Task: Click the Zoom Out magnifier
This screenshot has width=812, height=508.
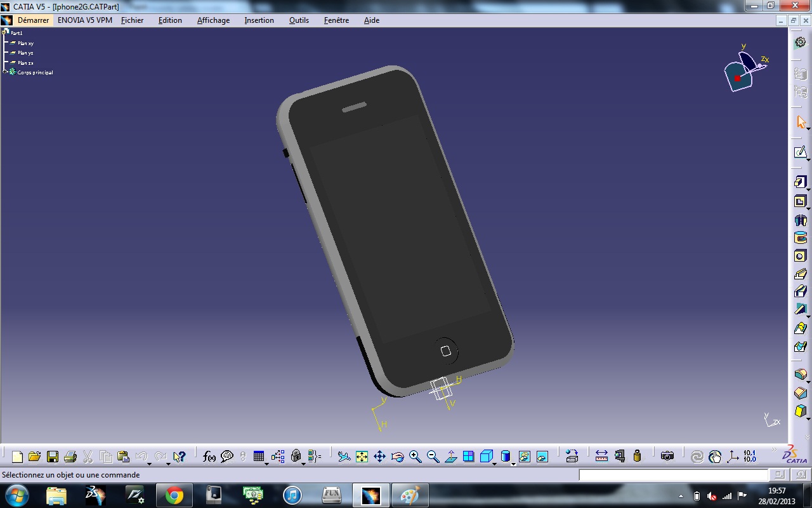Action: [x=433, y=457]
